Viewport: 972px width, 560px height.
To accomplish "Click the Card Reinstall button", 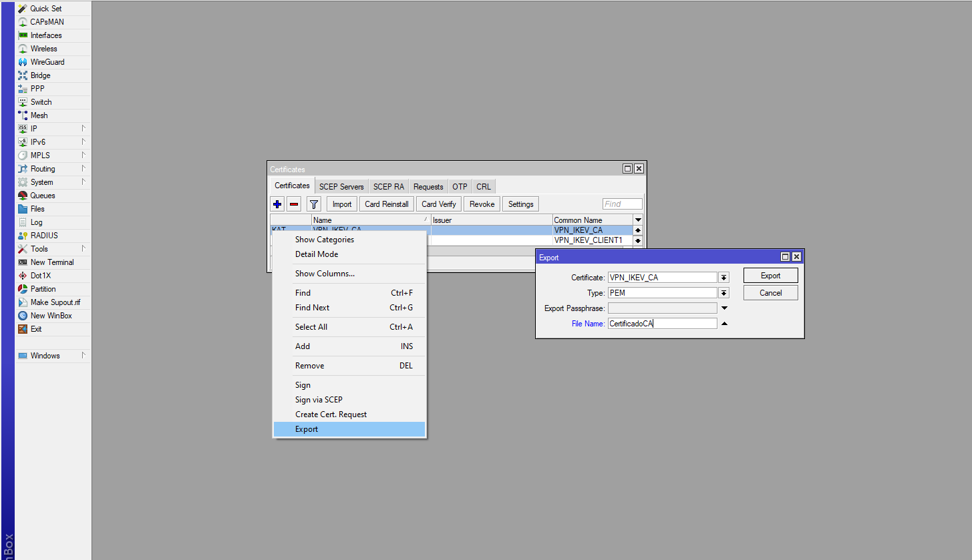I will point(387,204).
